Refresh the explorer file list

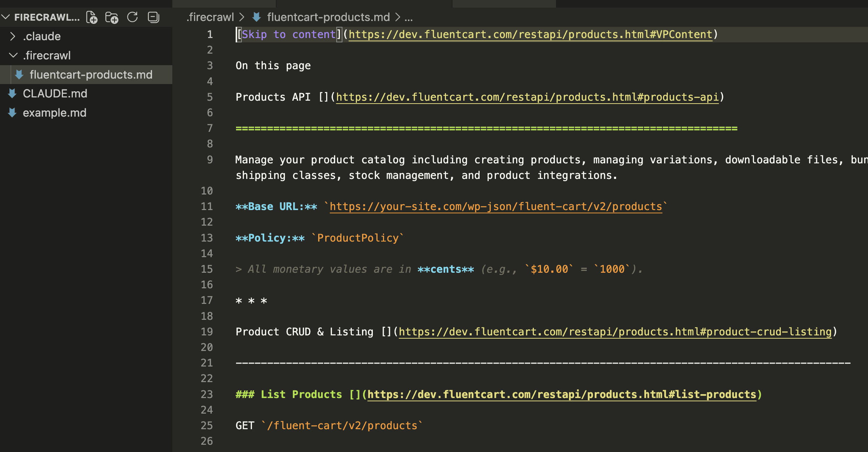[x=132, y=17]
